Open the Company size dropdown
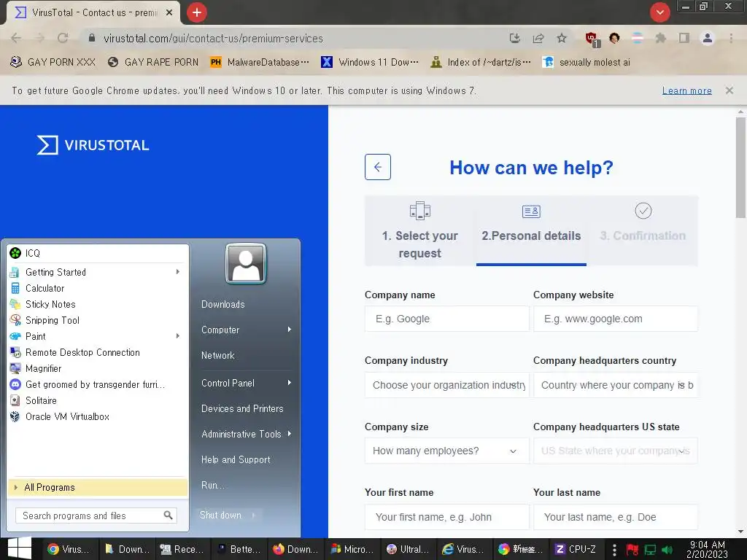This screenshot has width=747, height=560. click(447, 451)
